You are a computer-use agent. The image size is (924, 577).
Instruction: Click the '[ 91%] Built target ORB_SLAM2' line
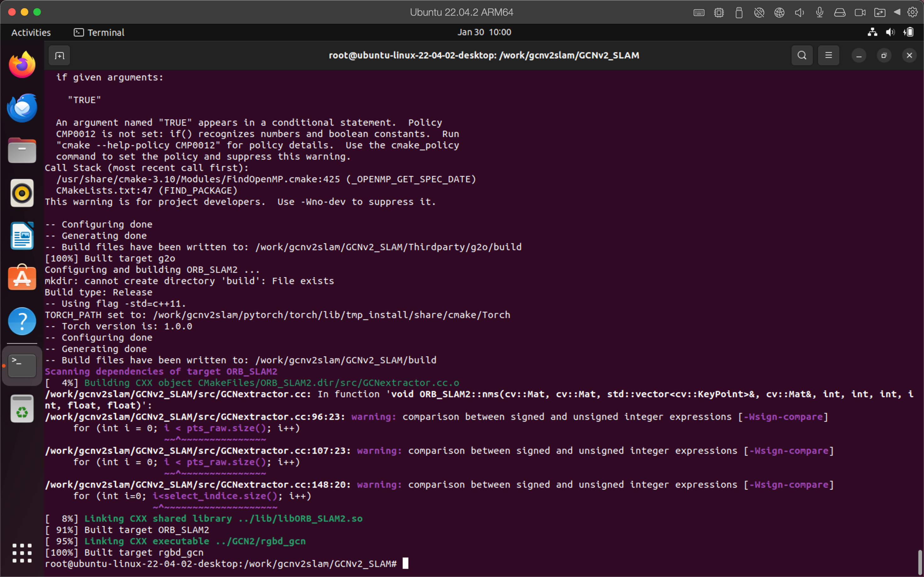tap(127, 530)
